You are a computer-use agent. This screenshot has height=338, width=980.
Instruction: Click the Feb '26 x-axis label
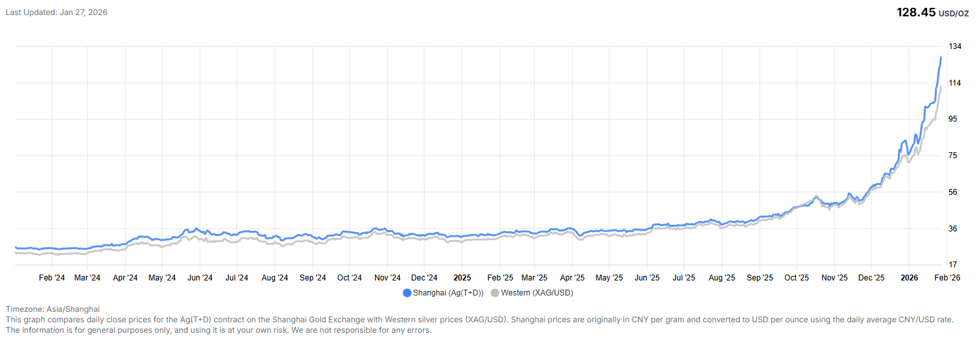coord(947,278)
